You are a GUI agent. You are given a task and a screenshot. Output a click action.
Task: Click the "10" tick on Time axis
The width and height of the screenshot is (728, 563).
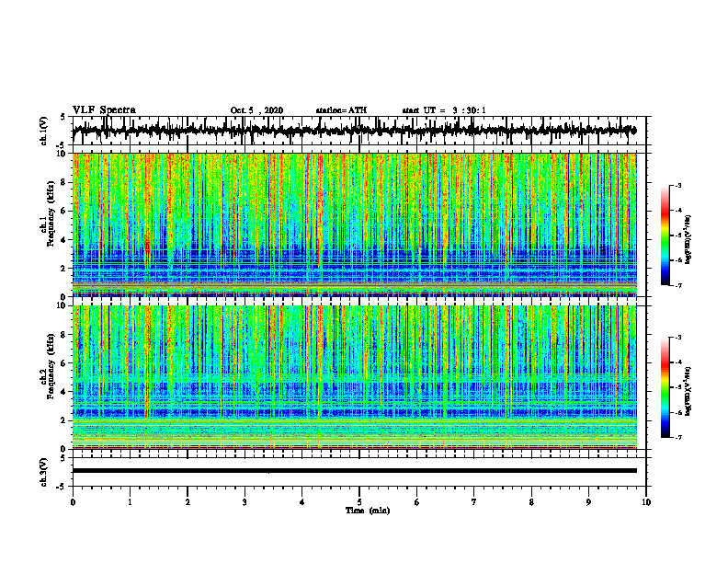[646, 502]
